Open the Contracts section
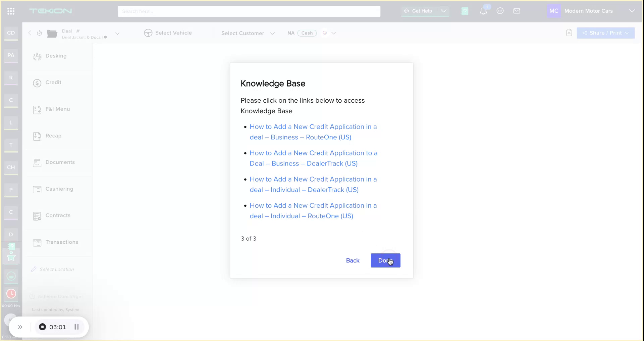Image resolution: width=644 pixels, height=341 pixels. click(58, 215)
